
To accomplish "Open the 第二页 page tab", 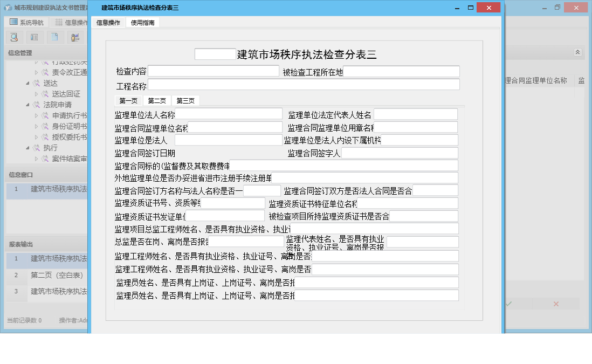I will [156, 100].
